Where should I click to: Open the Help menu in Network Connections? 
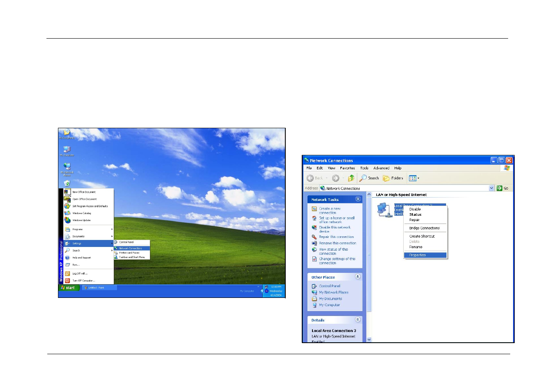[x=398, y=168]
